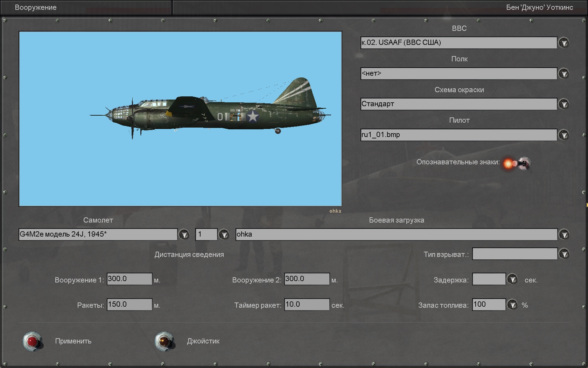Open the Запас топлива percentage list
The width and height of the screenshot is (588, 368).
click(x=512, y=305)
